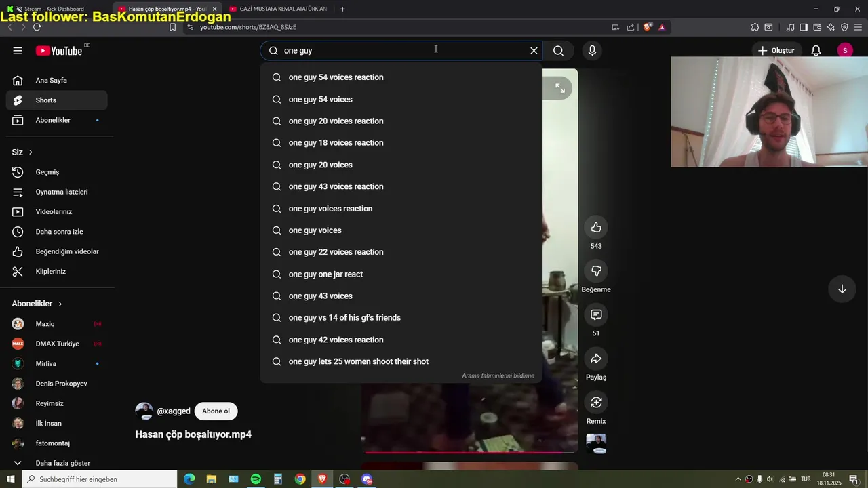Select suggestion 'one guy voices'
The image size is (868, 488).
(401, 230)
